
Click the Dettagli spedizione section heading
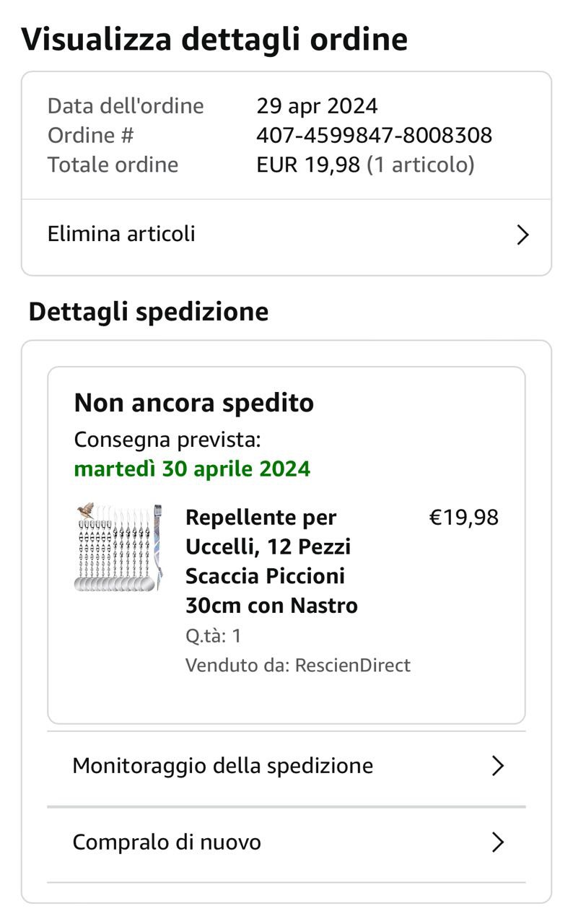tap(148, 312)
